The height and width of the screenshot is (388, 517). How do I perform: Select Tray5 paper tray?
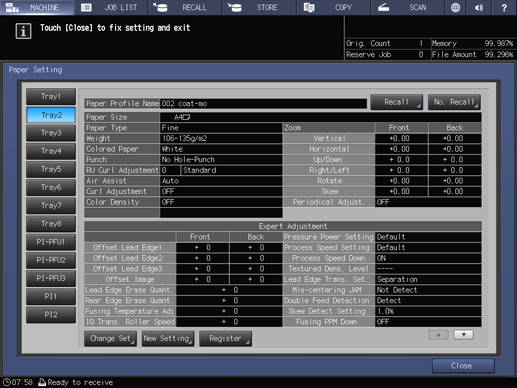(51, 169)
